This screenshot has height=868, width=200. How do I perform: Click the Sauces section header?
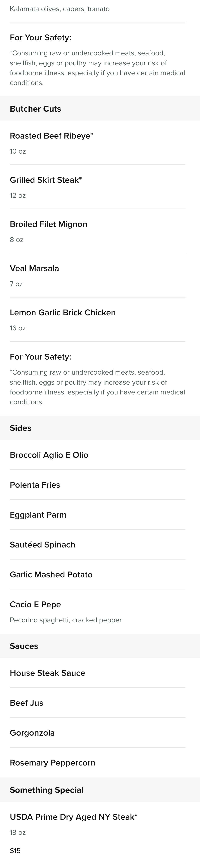pos(100,646)
